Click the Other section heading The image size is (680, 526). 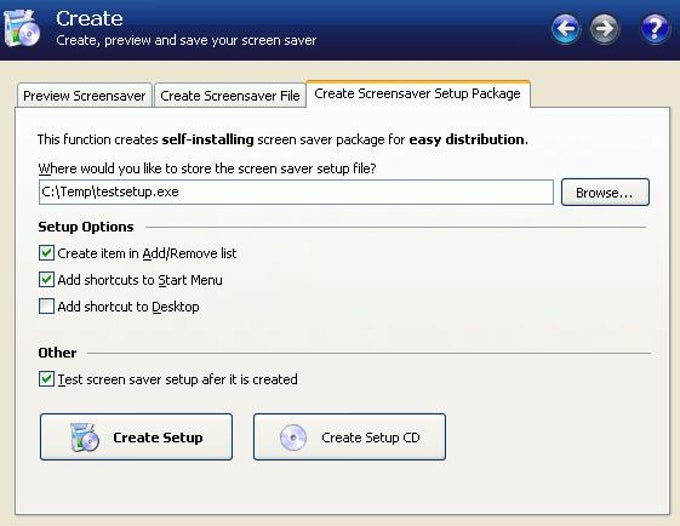(57, 353)
